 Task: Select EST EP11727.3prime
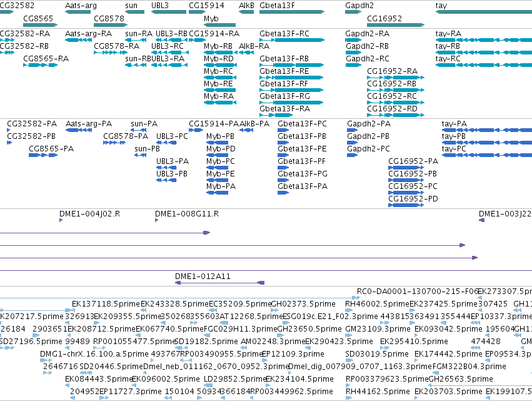pos(130,392)
